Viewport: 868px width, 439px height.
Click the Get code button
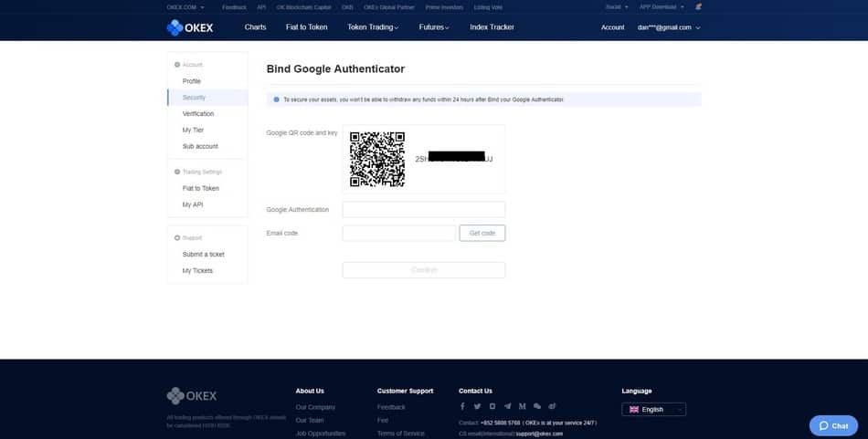[x=482, y=234]
